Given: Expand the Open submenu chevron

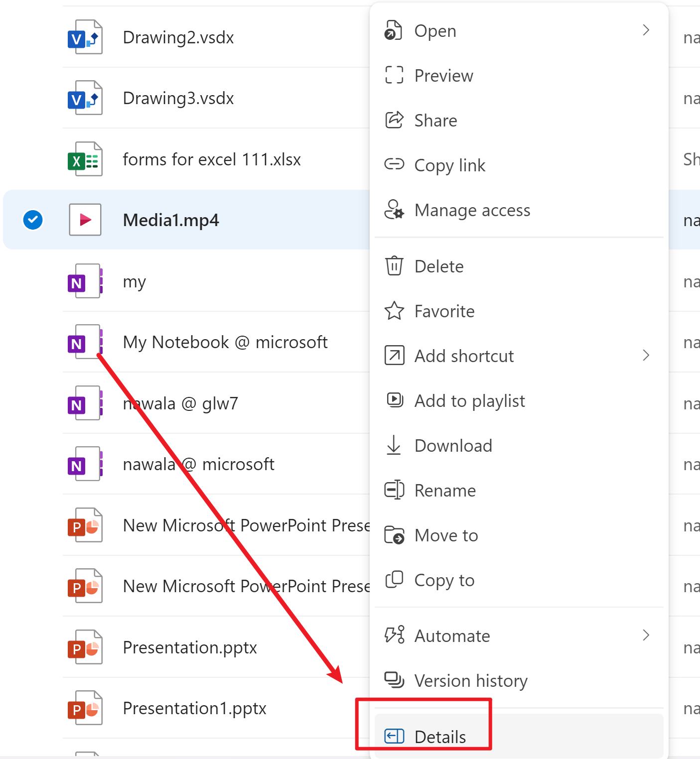Looking at the screenshot, I should 646,30.
